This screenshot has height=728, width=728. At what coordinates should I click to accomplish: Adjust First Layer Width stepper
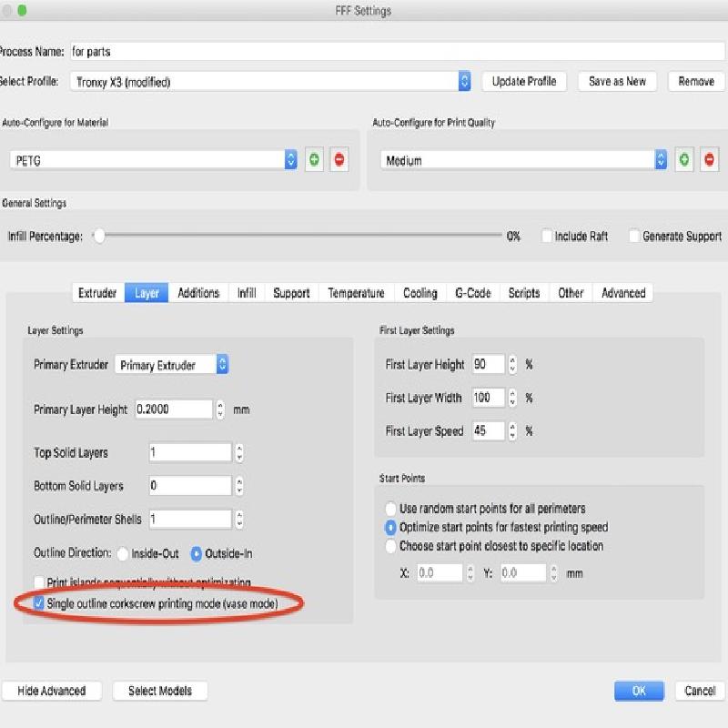pos(512,398)
